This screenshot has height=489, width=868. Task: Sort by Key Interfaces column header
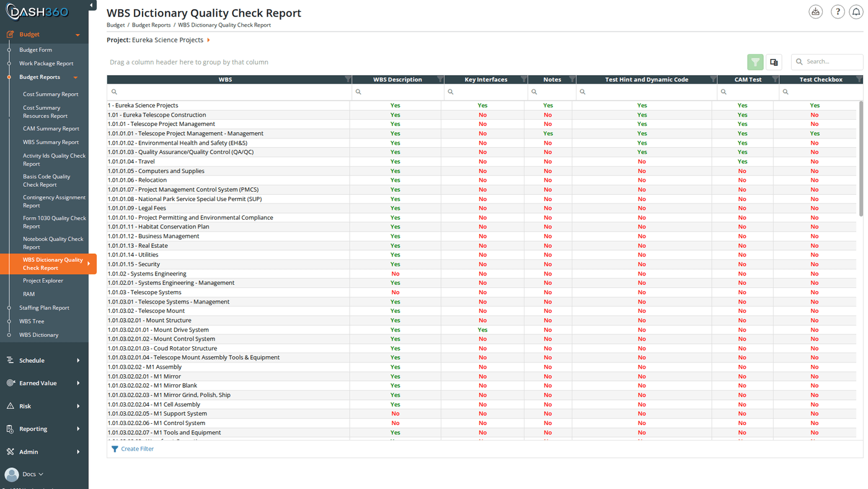coord(485,79)
